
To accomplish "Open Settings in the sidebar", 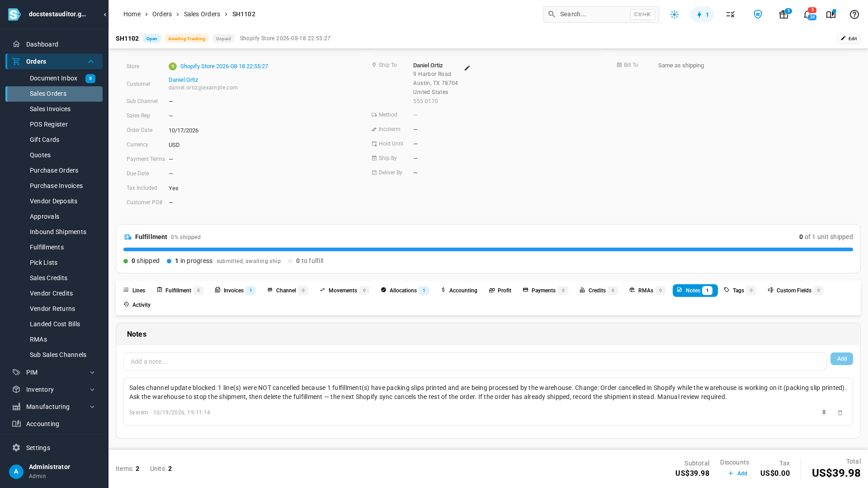I will coord(54,448).
